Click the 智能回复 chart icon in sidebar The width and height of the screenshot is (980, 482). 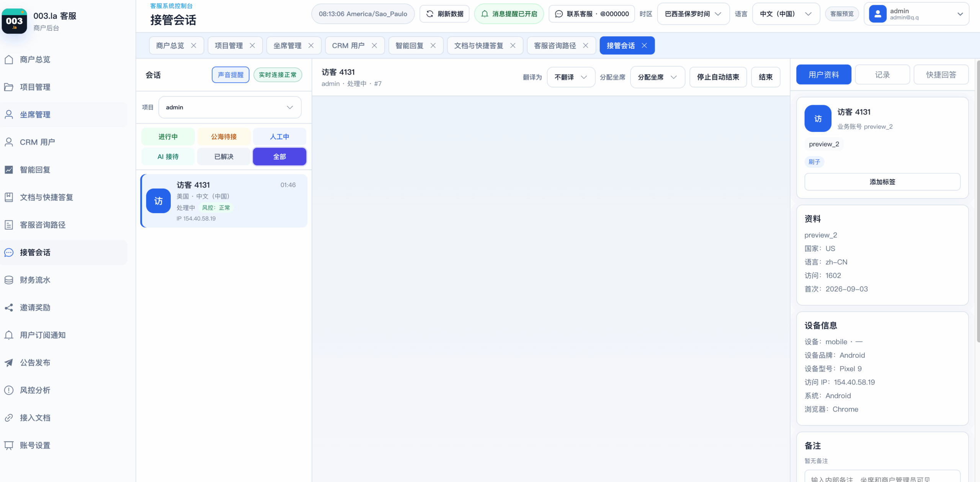(9, 170)
